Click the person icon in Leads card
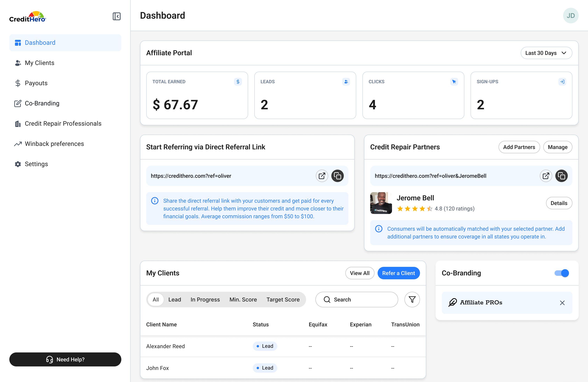This screenshot has width=588, height=382. [x=346, y=81]
